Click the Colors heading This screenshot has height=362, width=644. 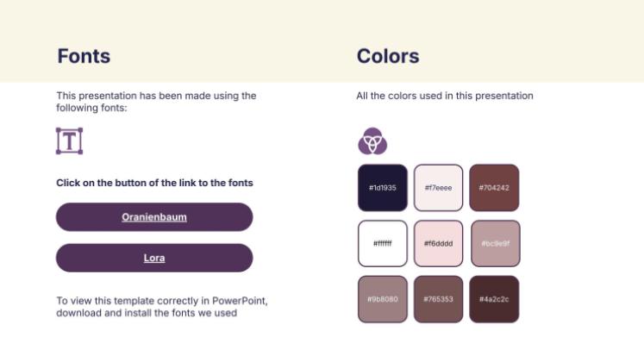pos(388,57)
